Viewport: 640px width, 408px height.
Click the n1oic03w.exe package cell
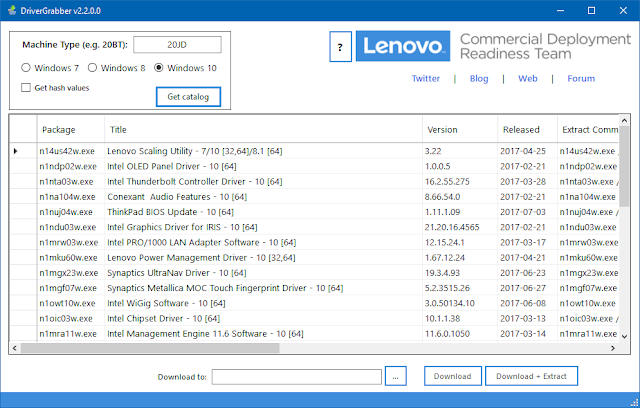pyautogui.click(x=71, y=319)
